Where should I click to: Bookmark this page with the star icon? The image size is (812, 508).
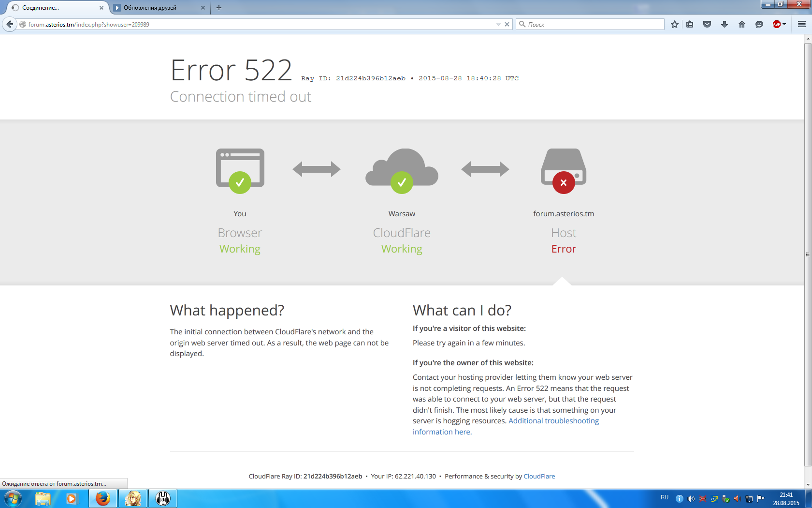pyautogui.click(x=675, y=24)
